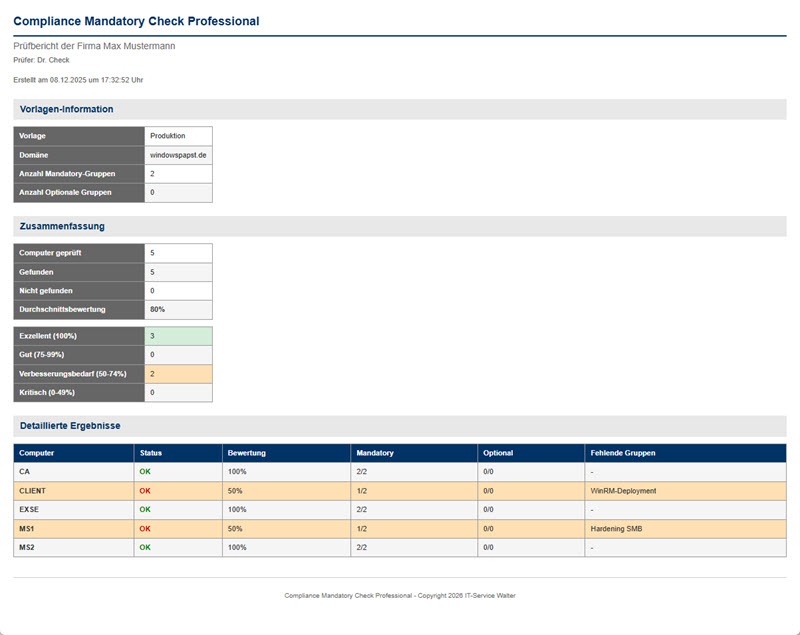Viewport: 800px width, 635px height.
Task: Select the CA computer row
Action: click(x=25, y=470)
